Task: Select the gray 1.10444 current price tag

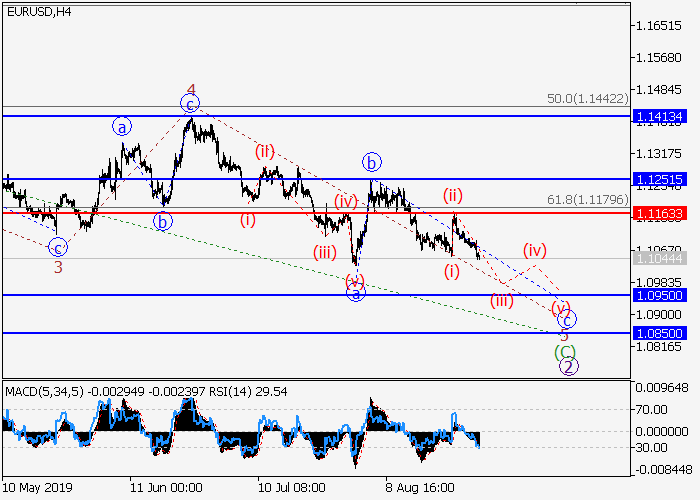Action: pyautogui.click(x=659, y=258)
